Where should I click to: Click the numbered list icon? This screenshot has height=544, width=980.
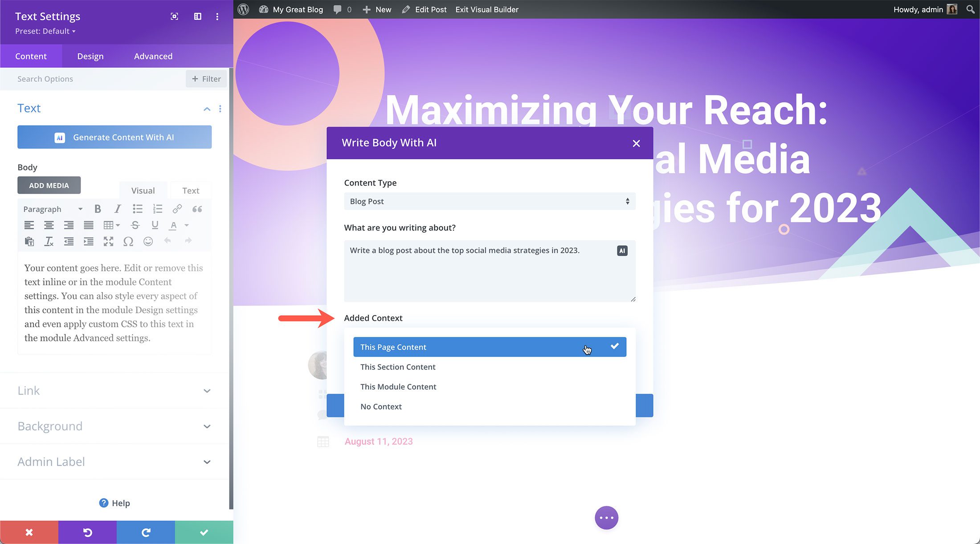click(158, 208)
